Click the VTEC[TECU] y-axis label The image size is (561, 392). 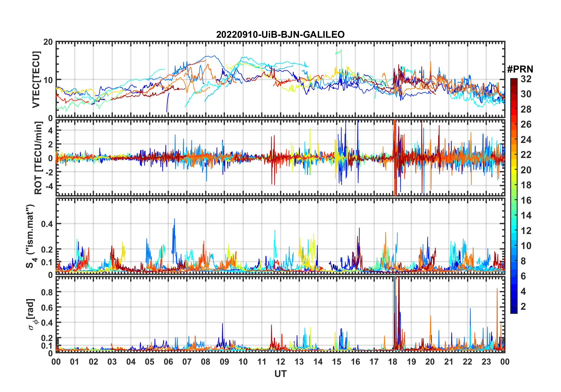[36, 80]
